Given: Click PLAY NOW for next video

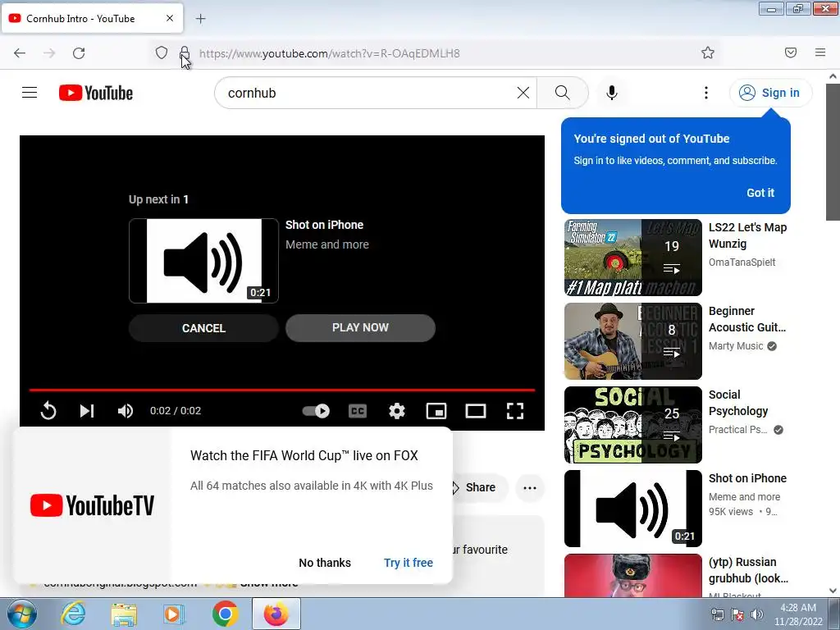Looking at the screenshot, I should 361,328.
